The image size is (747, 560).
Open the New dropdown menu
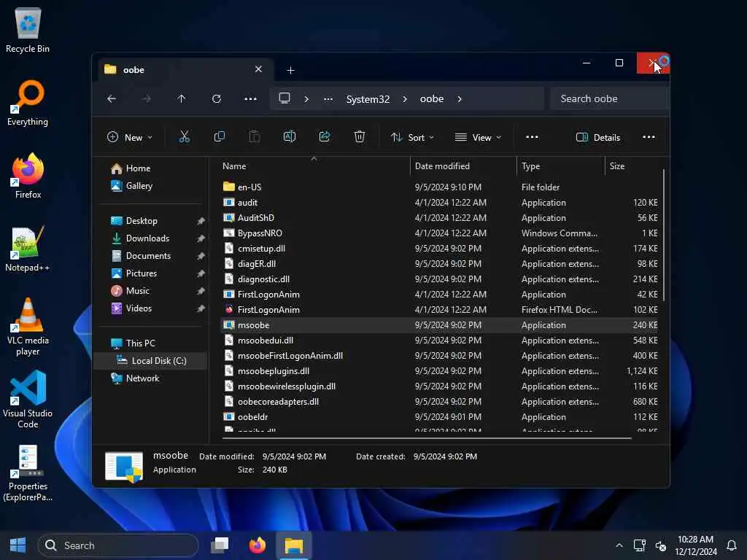tap(130, 137)
